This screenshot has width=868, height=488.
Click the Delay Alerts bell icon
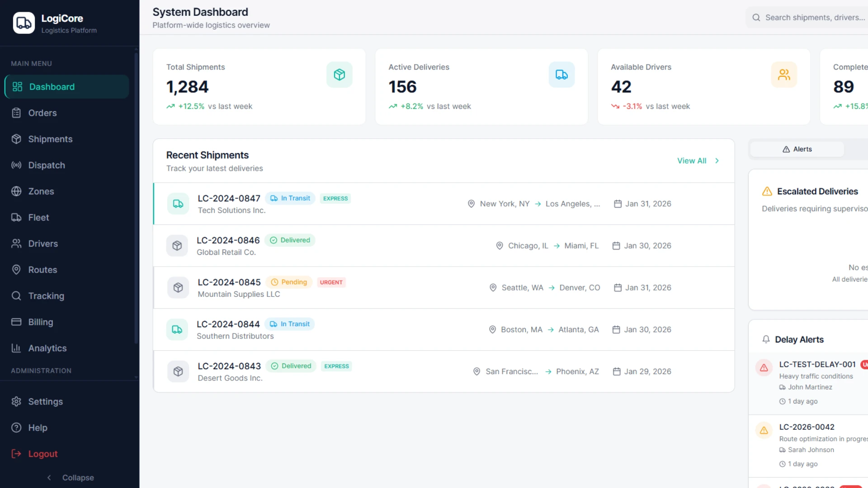point(766,340)
